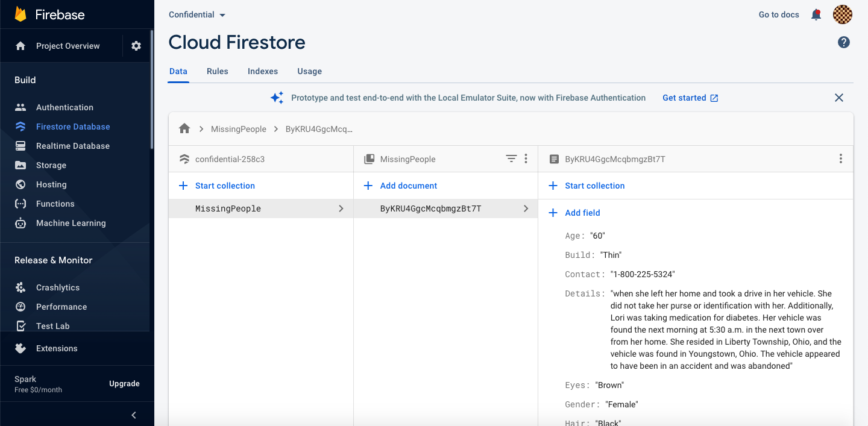The image size is (868, 426).
Task: Open project settings gear icon
Action: pos(136,46)
